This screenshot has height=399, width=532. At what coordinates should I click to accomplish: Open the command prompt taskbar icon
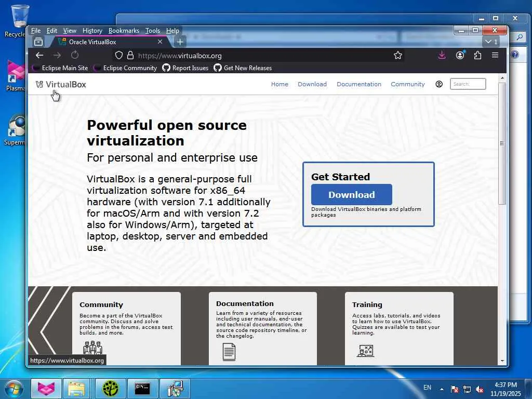point(142,388)
